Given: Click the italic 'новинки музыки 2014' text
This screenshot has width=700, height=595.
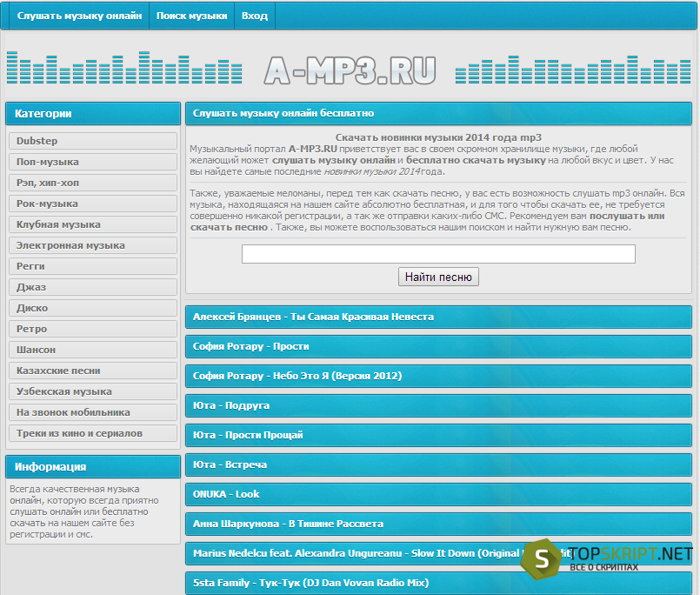Looking at the screenshot, I should [x=372, y=172].
